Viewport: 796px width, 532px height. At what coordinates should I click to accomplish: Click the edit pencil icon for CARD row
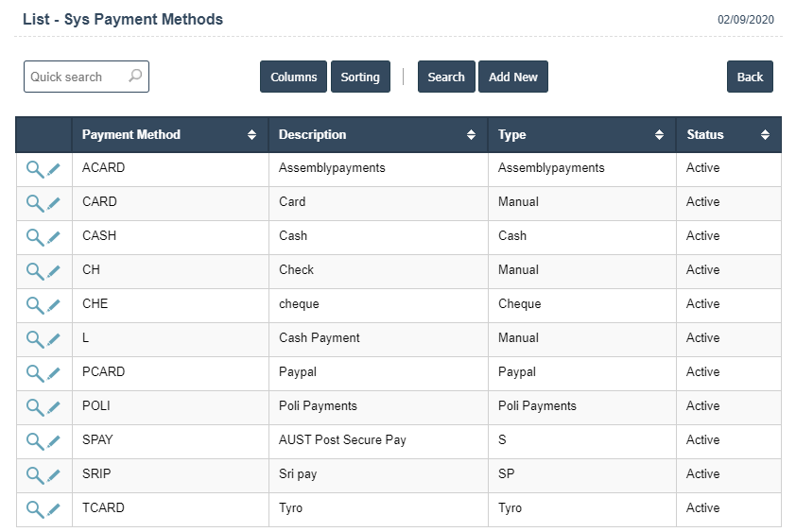pos(54,203)
